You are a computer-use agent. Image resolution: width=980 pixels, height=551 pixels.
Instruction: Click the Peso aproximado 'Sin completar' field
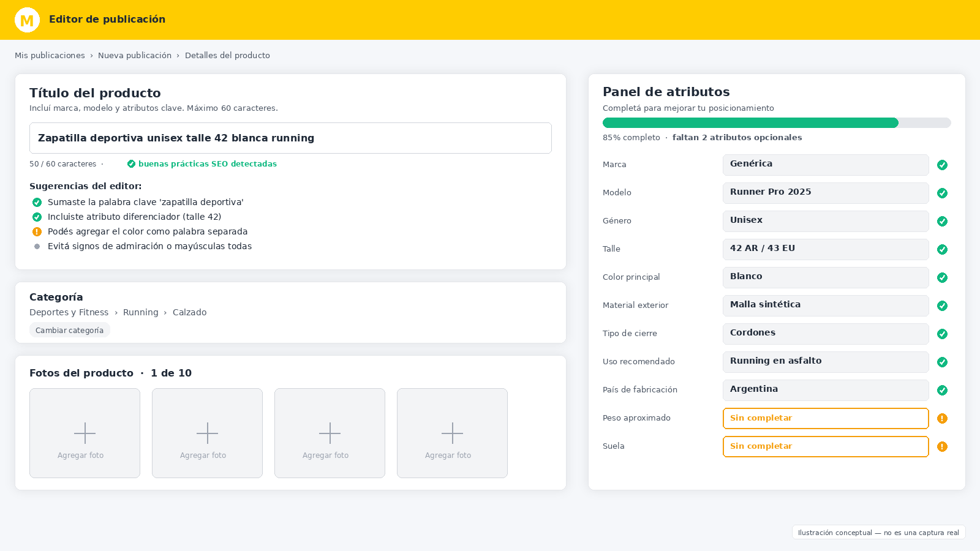(826, 419)
